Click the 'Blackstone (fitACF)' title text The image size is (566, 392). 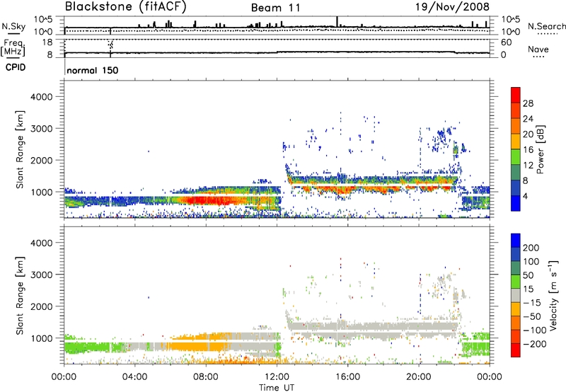click(126, 7)
